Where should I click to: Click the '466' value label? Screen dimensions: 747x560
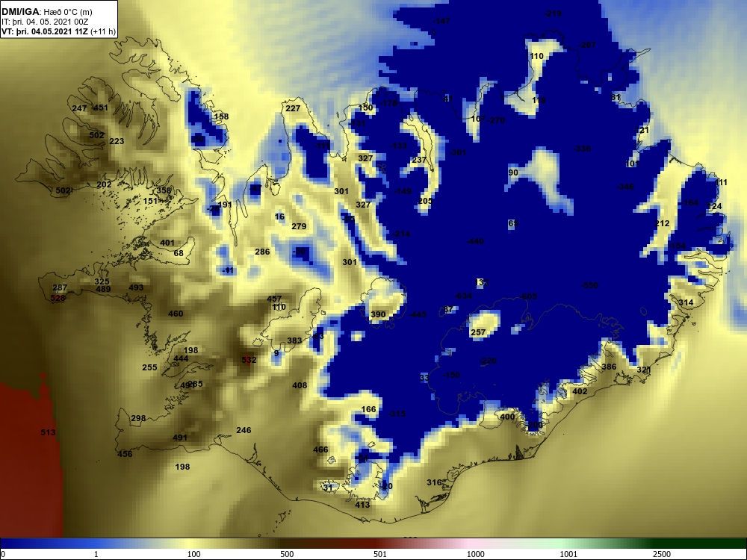click(x=320, y=449)
